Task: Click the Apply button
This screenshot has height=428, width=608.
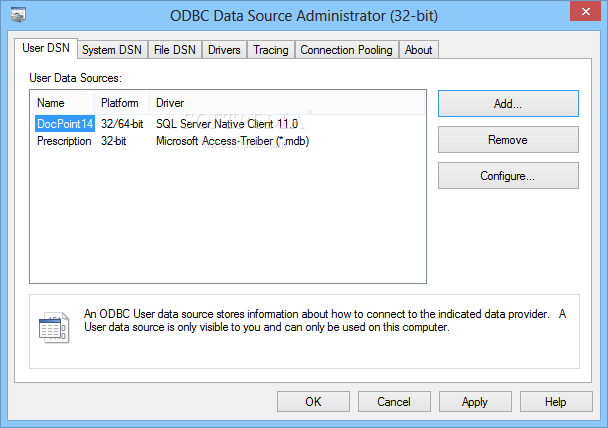Action: click(x=475, y=402)
